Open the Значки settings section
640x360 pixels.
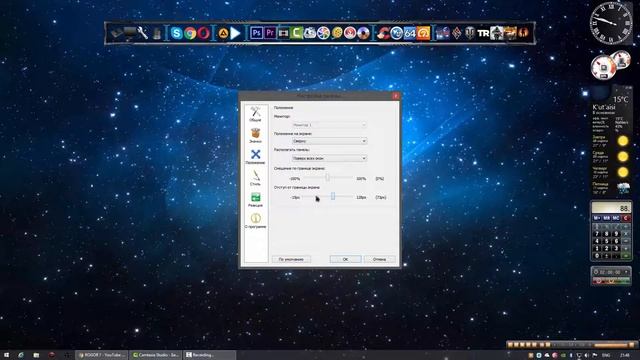pyautogui.click(x=256, y=136)
